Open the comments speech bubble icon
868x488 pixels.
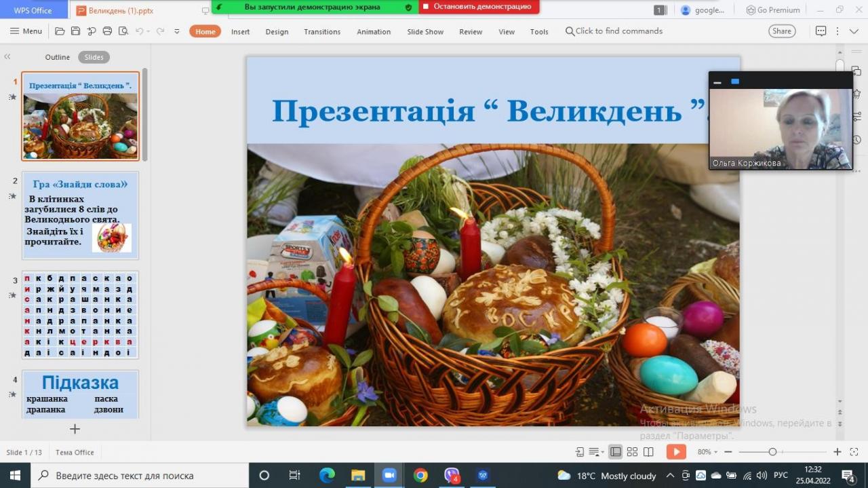[x=821, y=31]
